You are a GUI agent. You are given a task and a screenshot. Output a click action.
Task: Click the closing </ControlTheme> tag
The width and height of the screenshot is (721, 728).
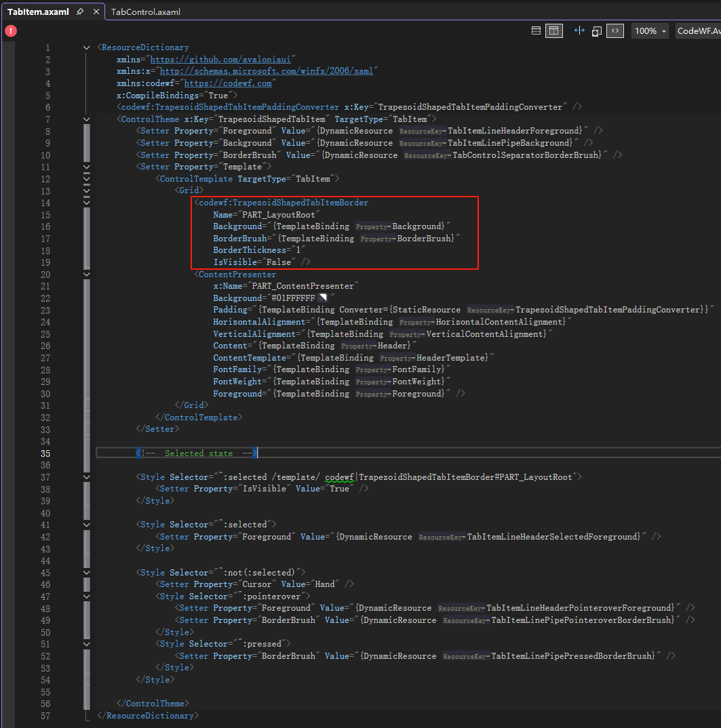153,704
